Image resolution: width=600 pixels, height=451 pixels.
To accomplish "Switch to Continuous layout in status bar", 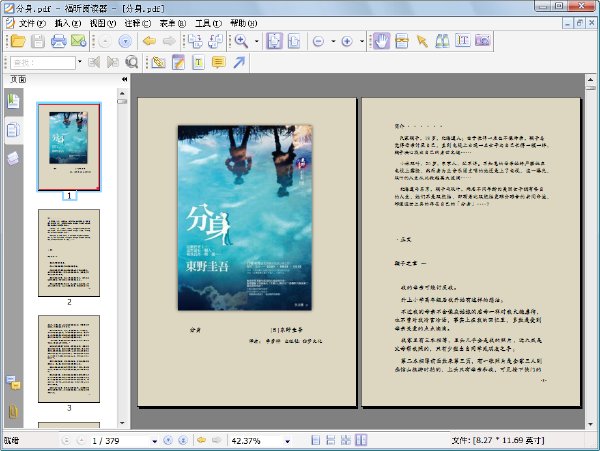I will 331,440.
